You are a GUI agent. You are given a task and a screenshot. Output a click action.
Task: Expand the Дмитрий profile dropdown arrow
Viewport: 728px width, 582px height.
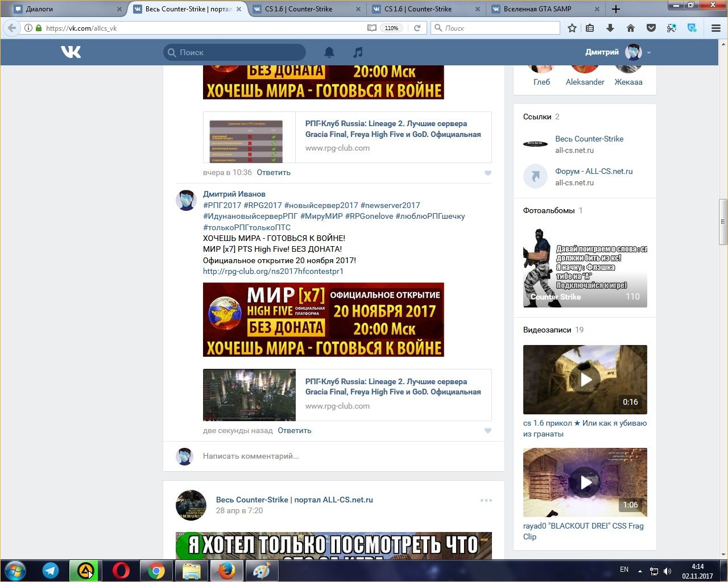click(x=649, y=53)
